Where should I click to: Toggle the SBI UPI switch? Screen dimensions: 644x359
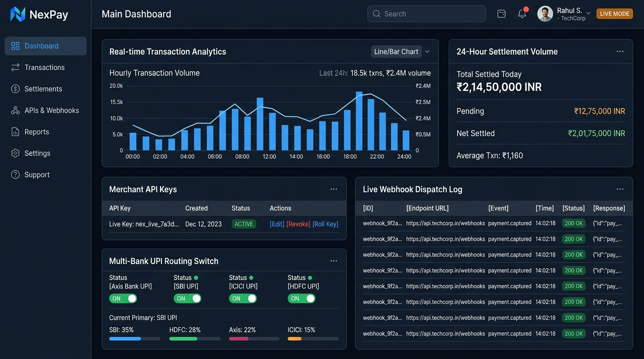click(x=188, y=299)
